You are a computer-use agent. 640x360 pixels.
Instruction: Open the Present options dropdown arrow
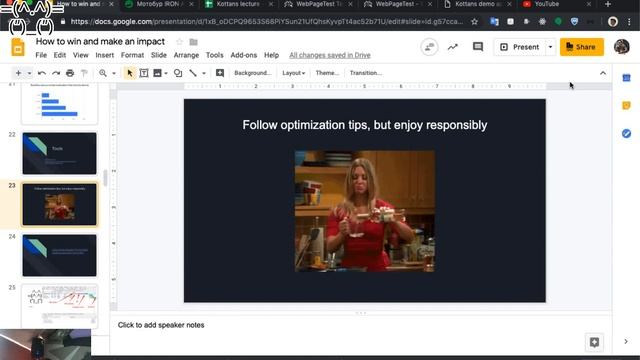point(550,47)
